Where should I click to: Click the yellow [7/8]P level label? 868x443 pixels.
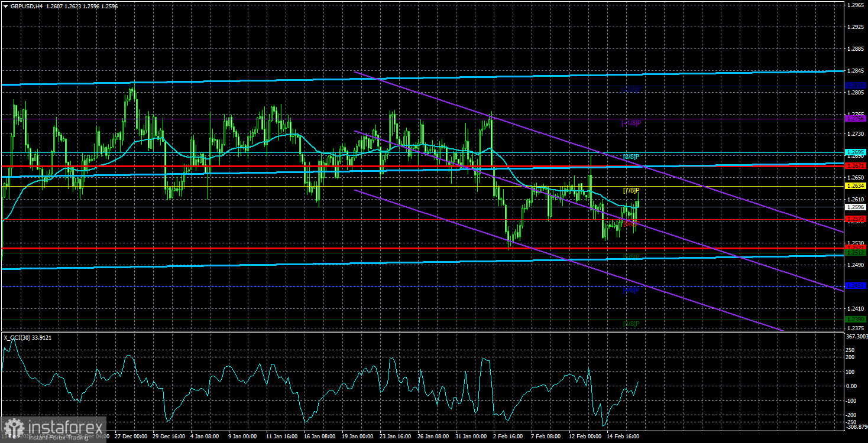631,190
